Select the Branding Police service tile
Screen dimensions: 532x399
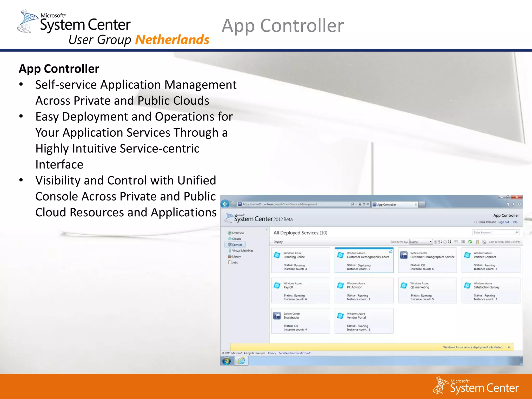tap(301, 260)
